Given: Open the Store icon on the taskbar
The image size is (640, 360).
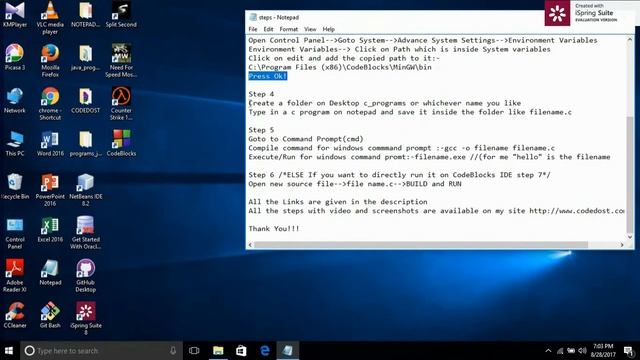Looking at the screenshot, I should [x=241, y=351].
